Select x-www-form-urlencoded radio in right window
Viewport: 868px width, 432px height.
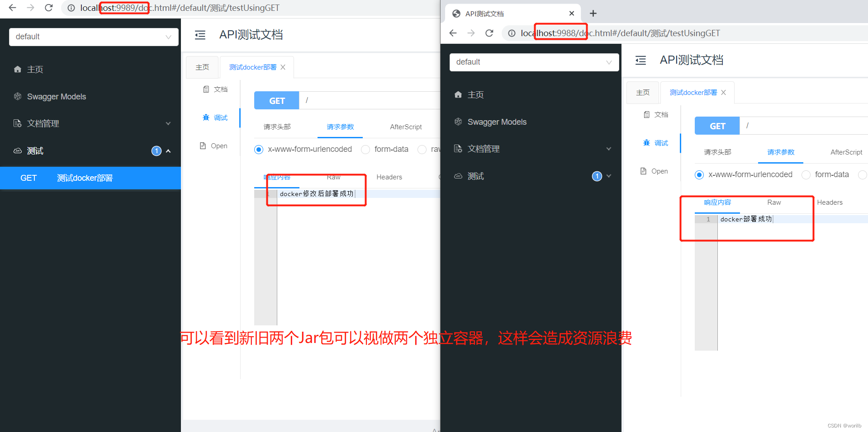pos(699,174)
